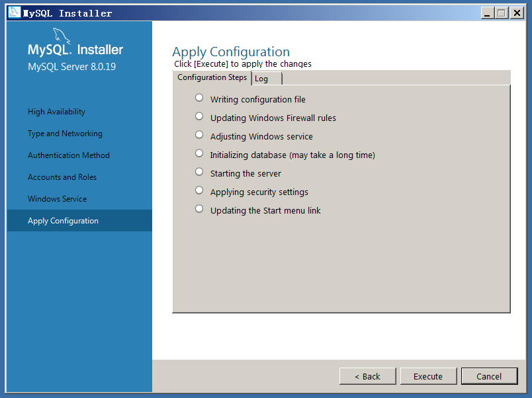Click 'Click [Execute] to apply the changes' text
The width and height of the screenshot is (532, 398).
(x=243, y=63)
